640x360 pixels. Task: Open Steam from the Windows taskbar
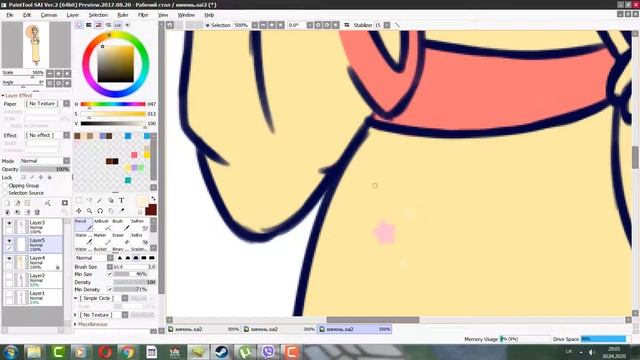[222, 352]
